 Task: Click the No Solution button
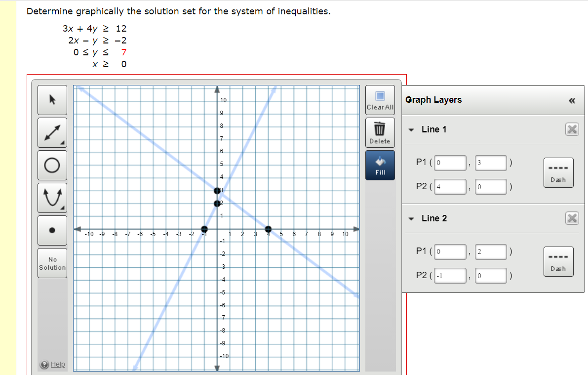(52, 262)
